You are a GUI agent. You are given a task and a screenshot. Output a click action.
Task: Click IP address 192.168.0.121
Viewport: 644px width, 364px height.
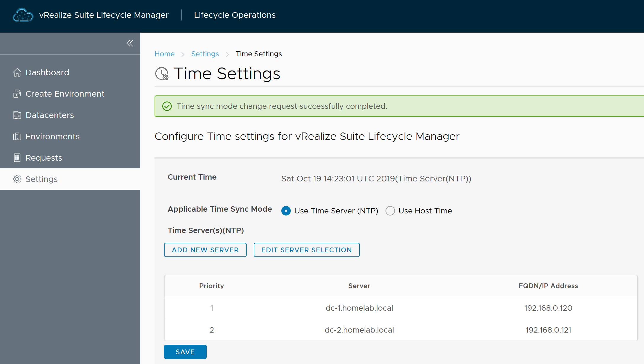(548, 330)
